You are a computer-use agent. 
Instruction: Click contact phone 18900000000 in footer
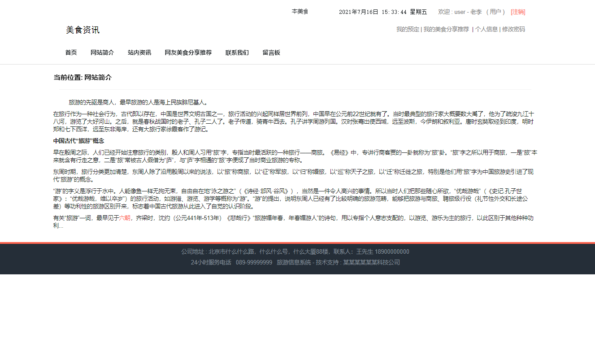[x=391, y=251]
